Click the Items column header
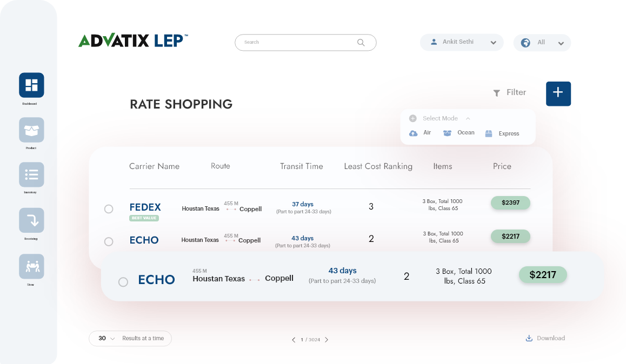Image resolution: width=626 pixels, height=364 pixels. [x=443, y=166]
